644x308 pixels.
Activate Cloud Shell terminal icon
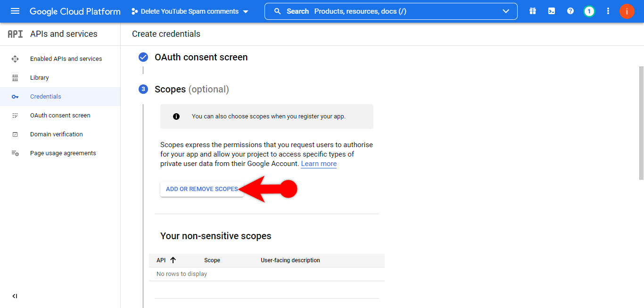click(552, 11)
